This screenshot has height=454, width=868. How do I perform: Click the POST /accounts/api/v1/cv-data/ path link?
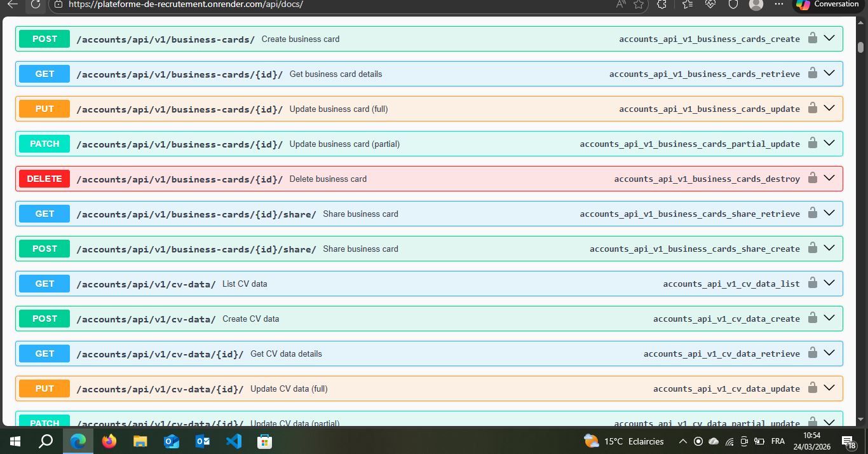(x=146, y=319)
